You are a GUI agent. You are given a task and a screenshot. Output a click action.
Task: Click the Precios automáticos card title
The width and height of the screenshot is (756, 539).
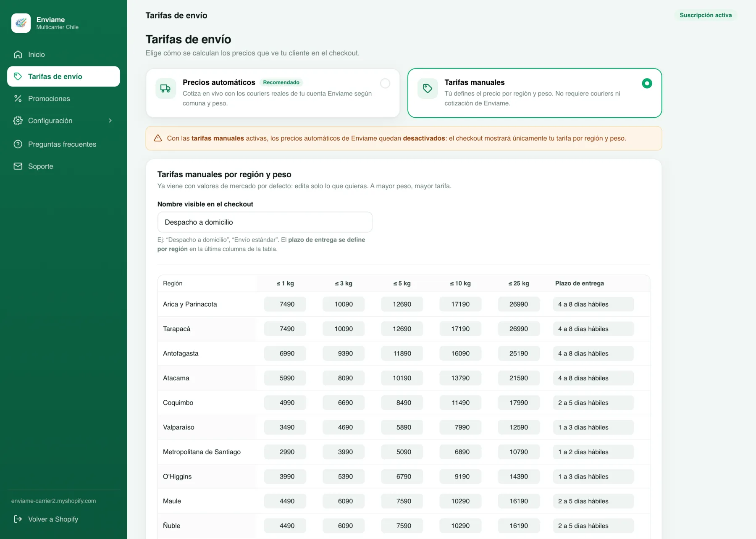coord(219,82)
